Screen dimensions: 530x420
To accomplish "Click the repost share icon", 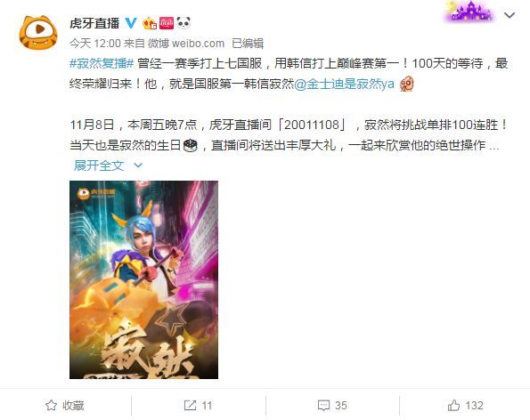I will coord(190,405).
